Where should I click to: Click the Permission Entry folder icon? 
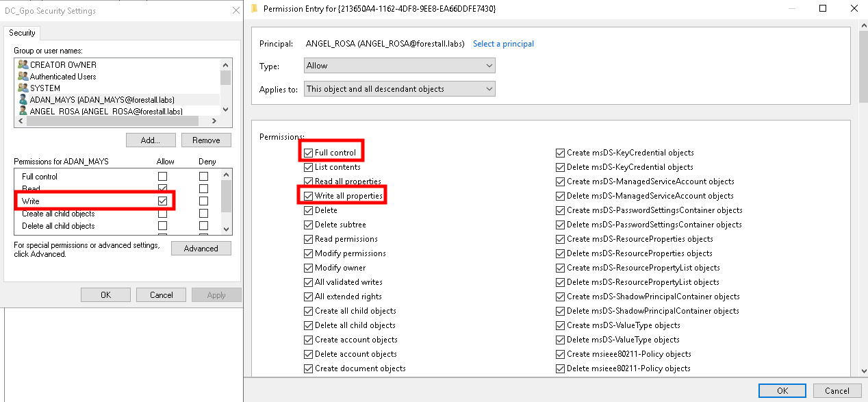point(255,9)
